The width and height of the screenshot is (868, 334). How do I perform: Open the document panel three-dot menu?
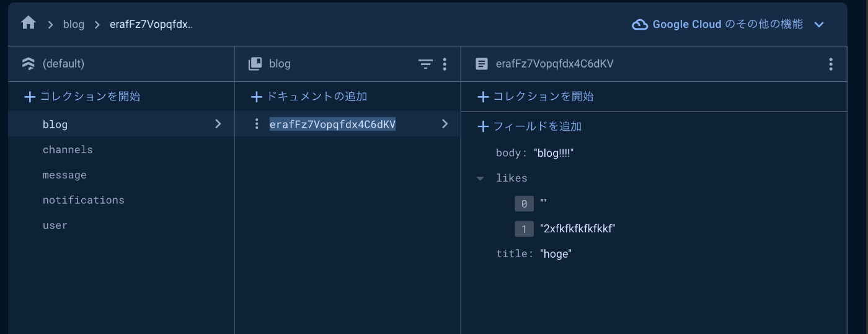(x=830, y=64)
